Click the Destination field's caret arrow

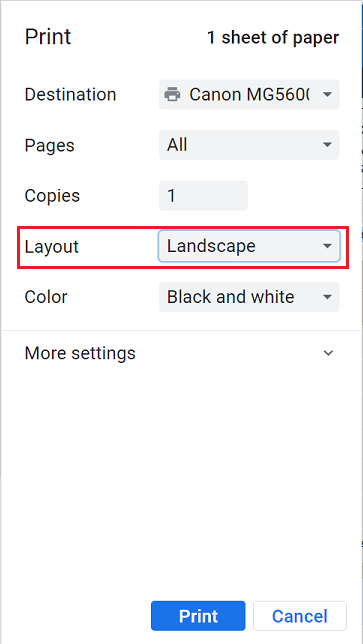coord(327,95)
